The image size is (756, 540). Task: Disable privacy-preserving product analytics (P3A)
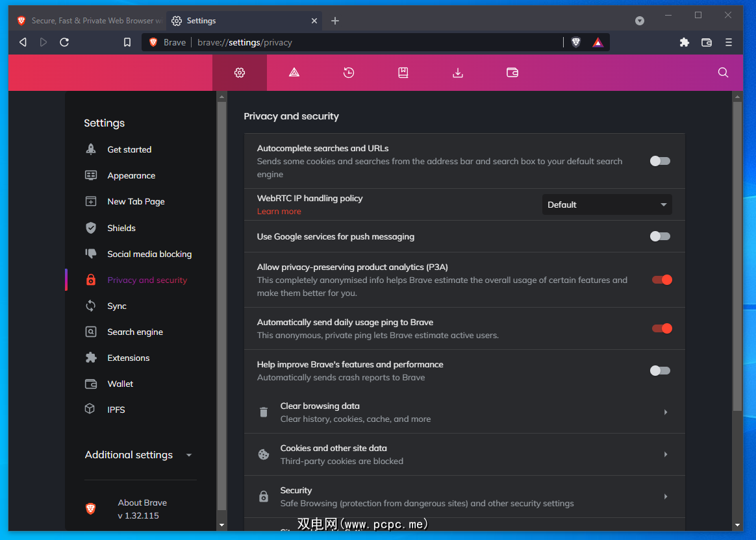661,280
